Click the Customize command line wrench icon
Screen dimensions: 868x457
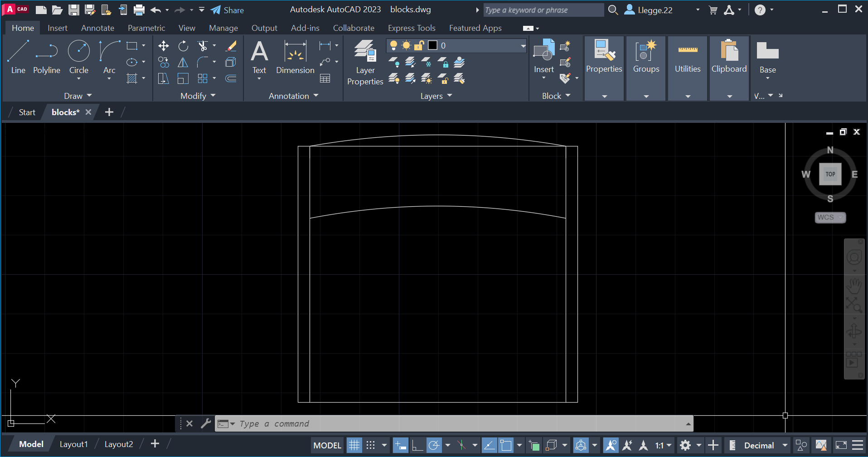click(206, 423)
